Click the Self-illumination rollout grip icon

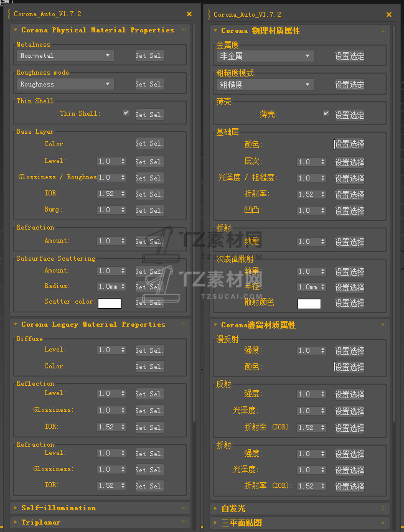tap(184, 508)
